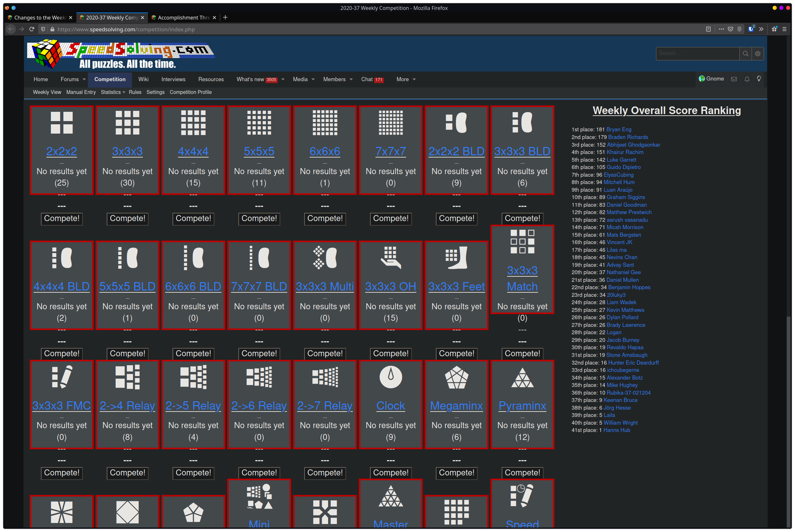Open the Manual Entry submenu item

[81, 92]
